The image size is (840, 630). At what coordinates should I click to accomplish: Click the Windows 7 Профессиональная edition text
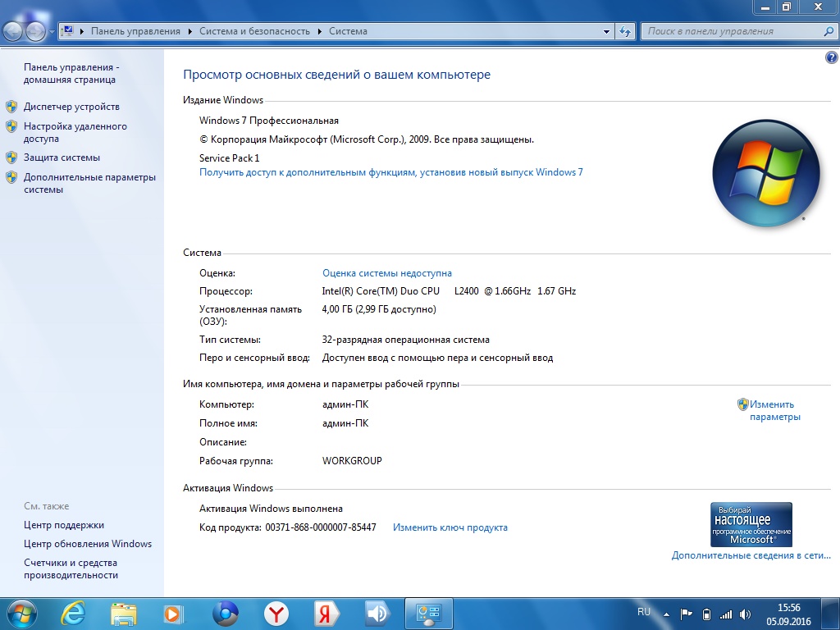coord(269,121)
